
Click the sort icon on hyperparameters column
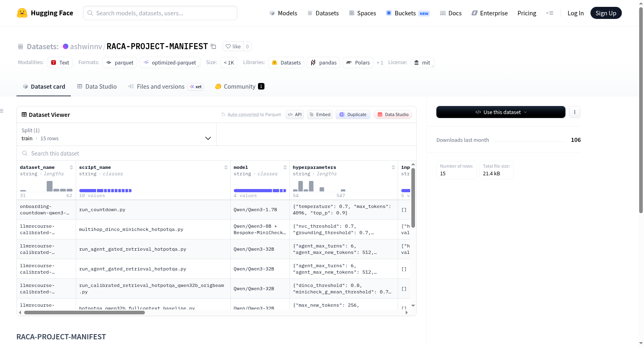tap(393, 167)
